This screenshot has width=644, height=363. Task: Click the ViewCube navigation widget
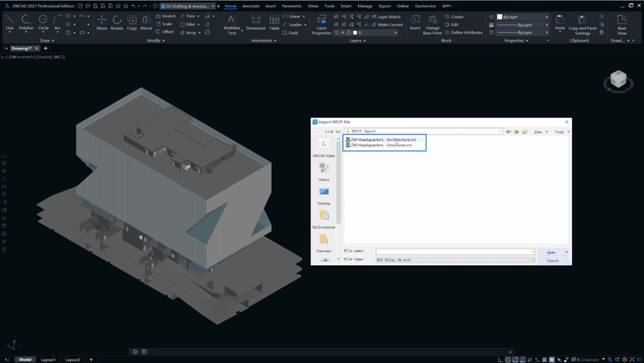(x=618, y=80)
